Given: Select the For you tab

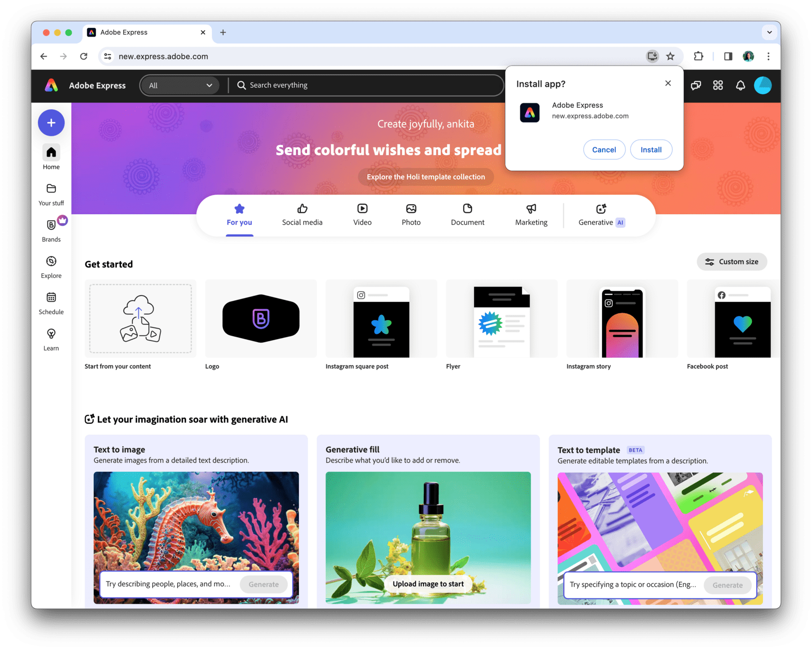Looking at the screenshot, I should pos(239,215).
